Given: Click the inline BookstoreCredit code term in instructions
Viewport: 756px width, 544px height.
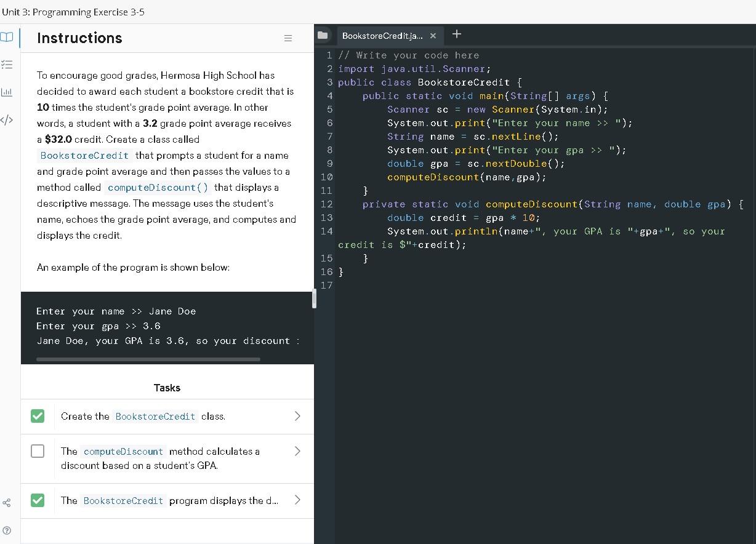Looking at the screenshot, I should pos(84,155).
